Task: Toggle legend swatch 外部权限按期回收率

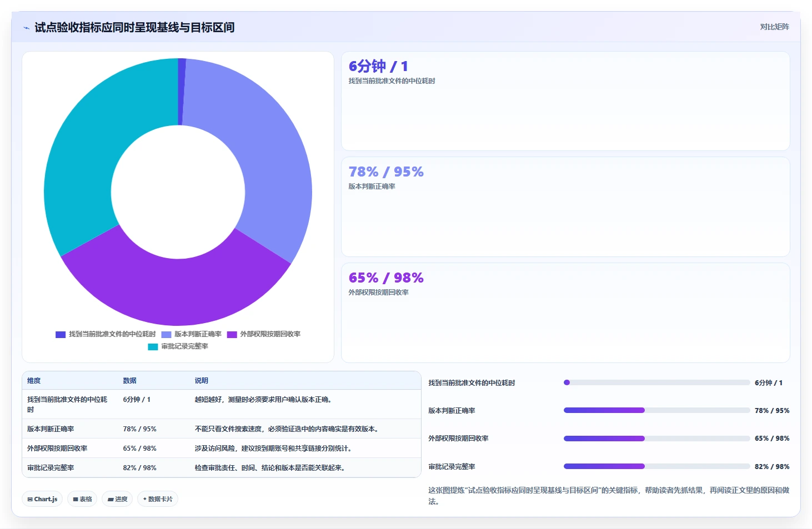Action: [232, 335]
